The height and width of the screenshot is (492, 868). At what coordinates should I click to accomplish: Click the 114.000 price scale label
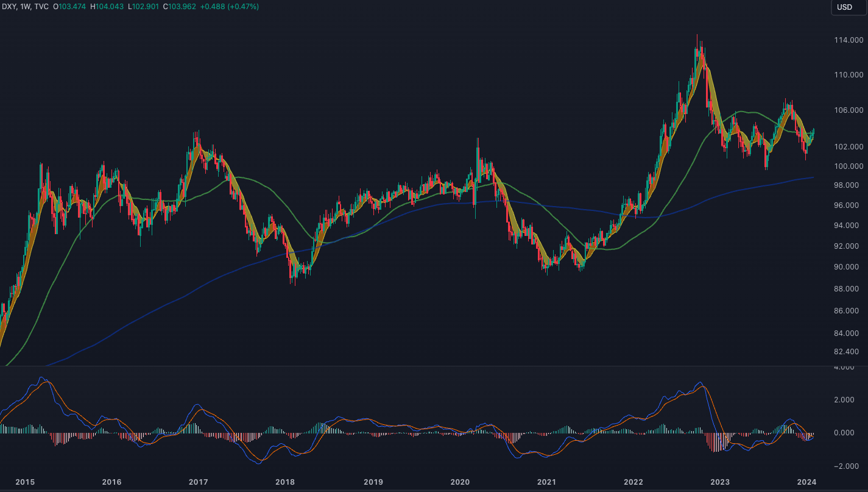pos(849,40)
